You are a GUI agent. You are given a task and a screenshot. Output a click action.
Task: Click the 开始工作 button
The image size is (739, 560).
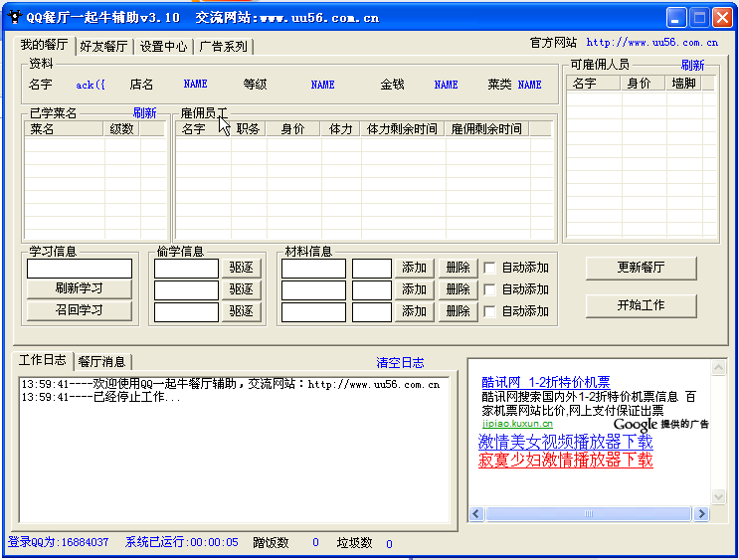click(641, 305)
